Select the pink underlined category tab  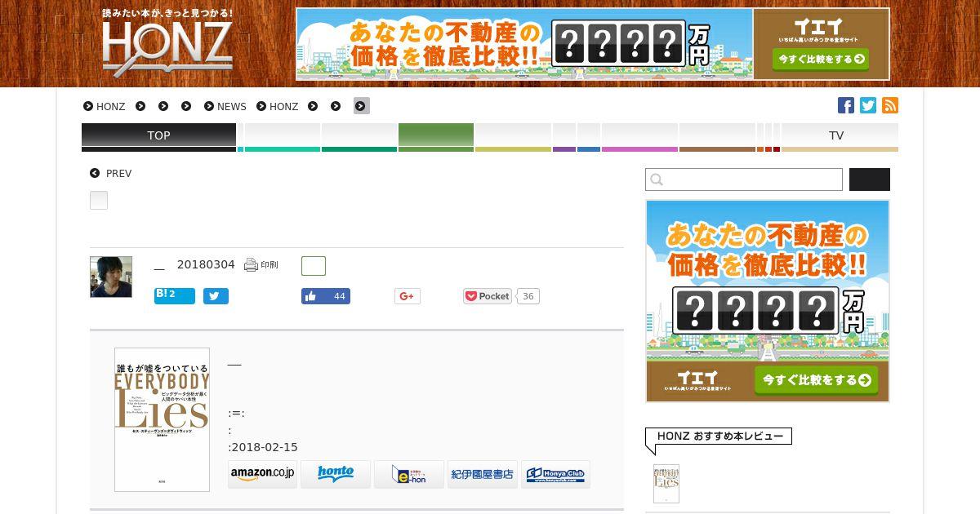(x=639, y=137)
